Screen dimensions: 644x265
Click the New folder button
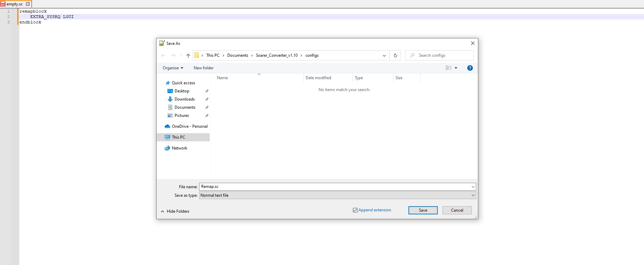pyautogui.click(x=204, y=68)
